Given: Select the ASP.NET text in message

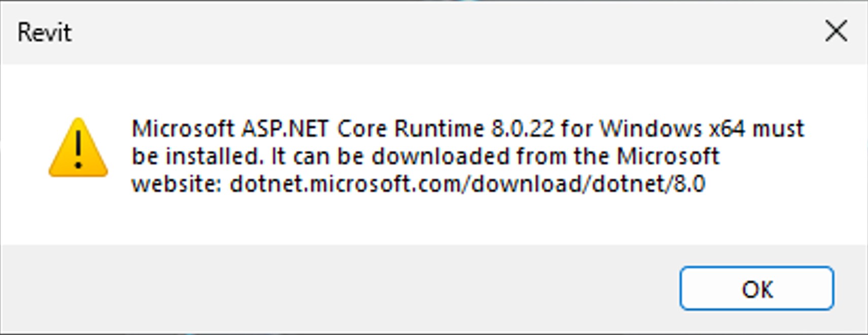Looking at the screenshot, I should pos(284,129).
